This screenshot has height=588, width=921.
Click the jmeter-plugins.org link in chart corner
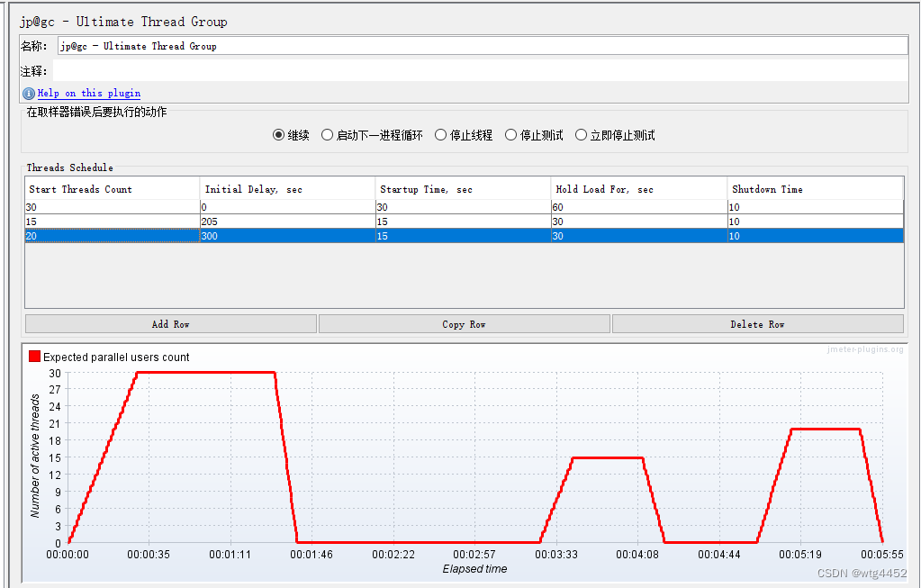pos(865,349)
